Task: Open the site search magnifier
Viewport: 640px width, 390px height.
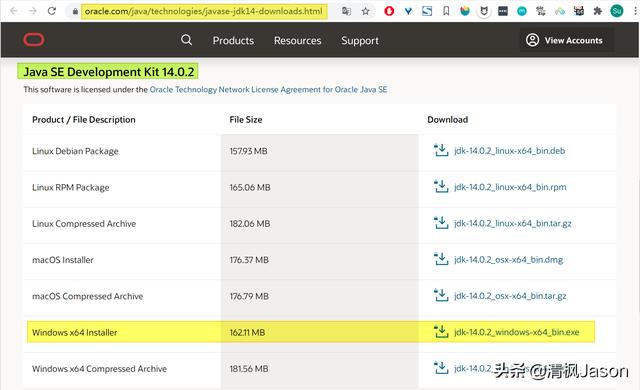Action: click(186, 40)
